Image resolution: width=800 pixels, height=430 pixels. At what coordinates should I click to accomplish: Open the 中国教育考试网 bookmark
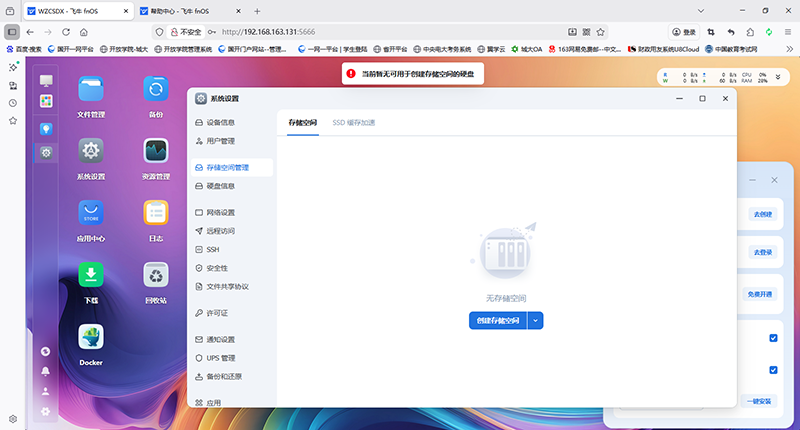731,49
